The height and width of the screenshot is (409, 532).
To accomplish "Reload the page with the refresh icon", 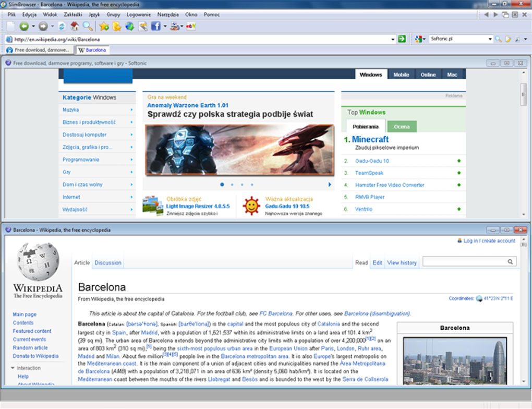I will point(62,26).
